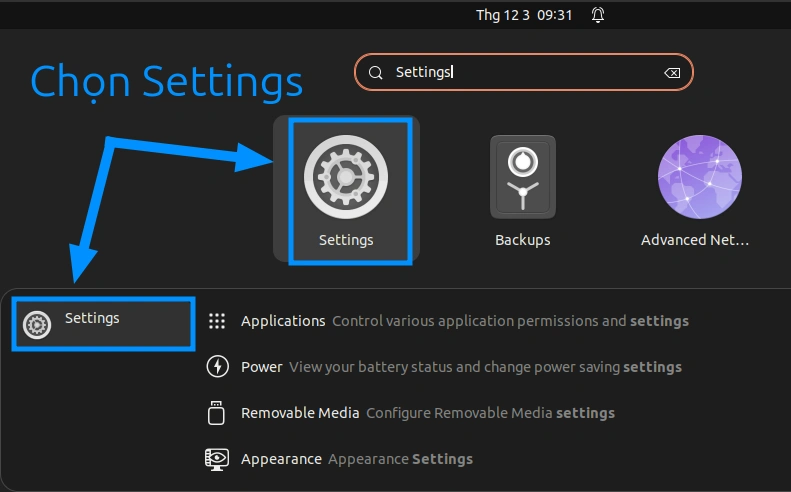Select the "Settings" text in results sidebar

92,318
